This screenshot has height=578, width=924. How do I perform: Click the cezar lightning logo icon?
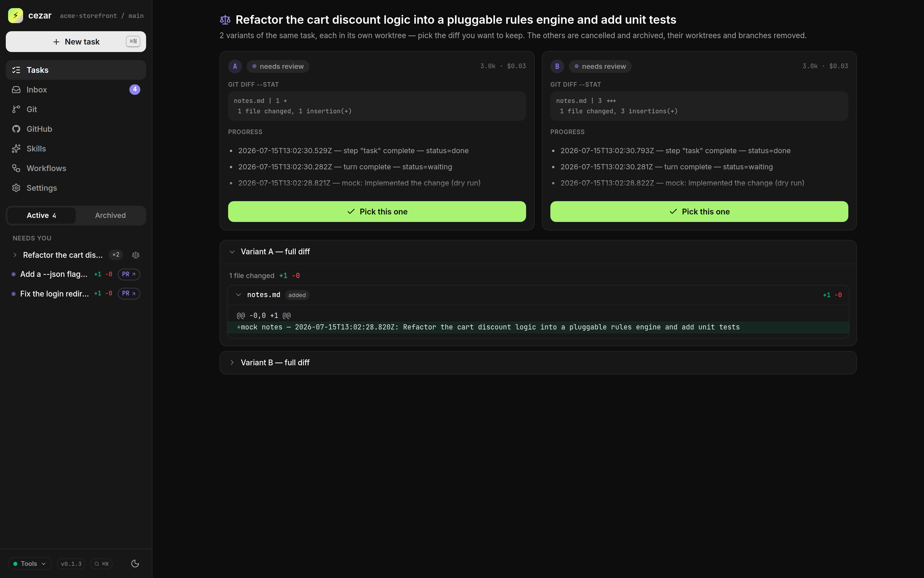(x=15, y=16)
